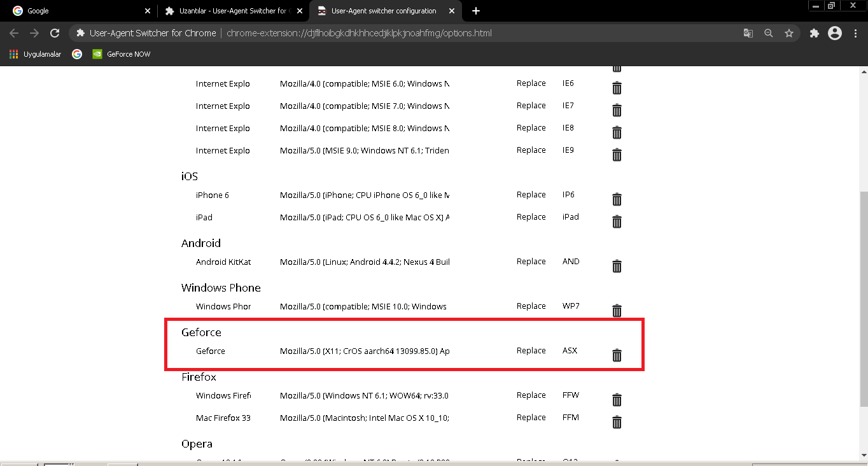
Task: Click the Firefox group heading
Action: pyautogui.click(x=199, y=377)
